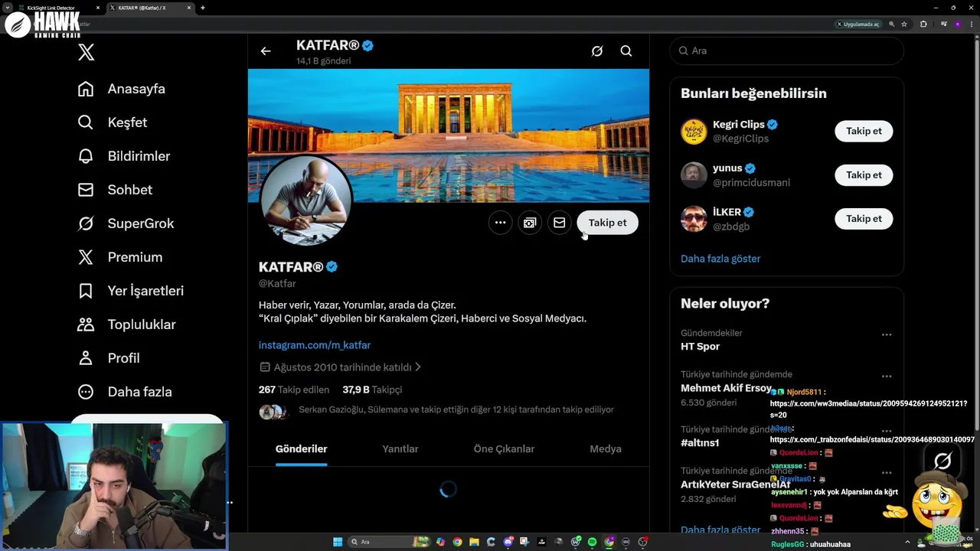Expand Ağustos 2010 join date chevron
This screenshot has height=551, width=980.
coord(417,367)
